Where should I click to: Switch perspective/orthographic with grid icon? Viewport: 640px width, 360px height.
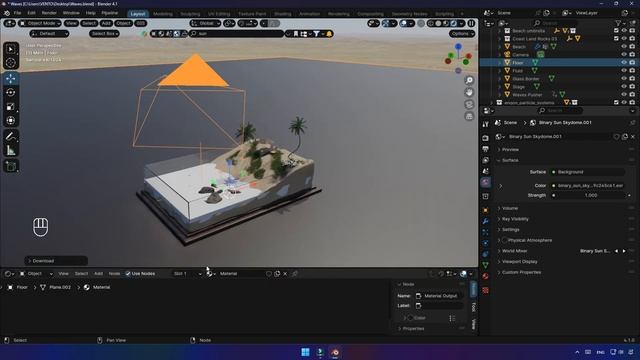tap(469, 116)
